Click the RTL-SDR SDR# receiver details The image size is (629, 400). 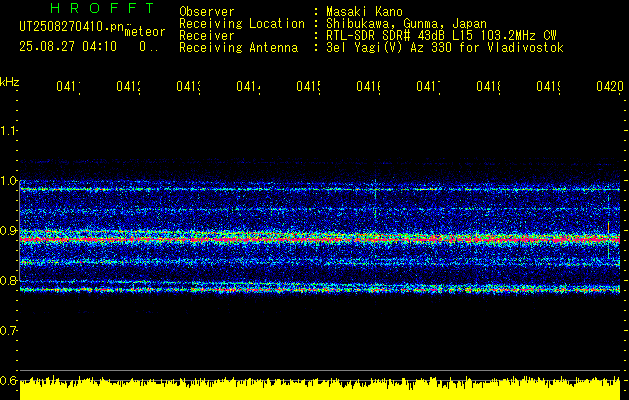(441, 36)
